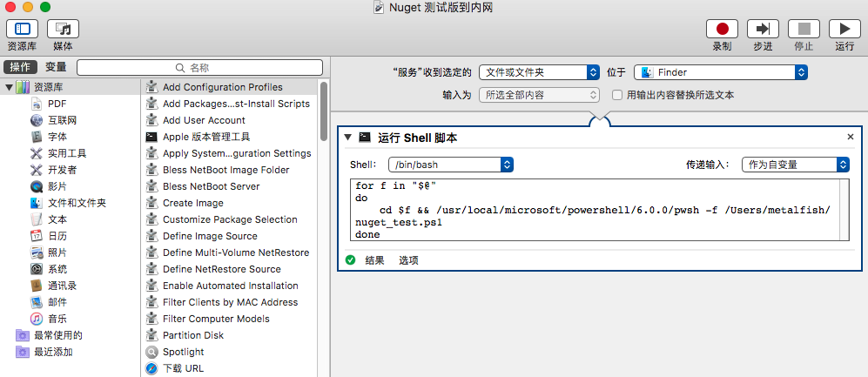Screen dimensions: 868x377
Task: Open the 所选全部内容 input dropdown
Action: click(539, 95)
